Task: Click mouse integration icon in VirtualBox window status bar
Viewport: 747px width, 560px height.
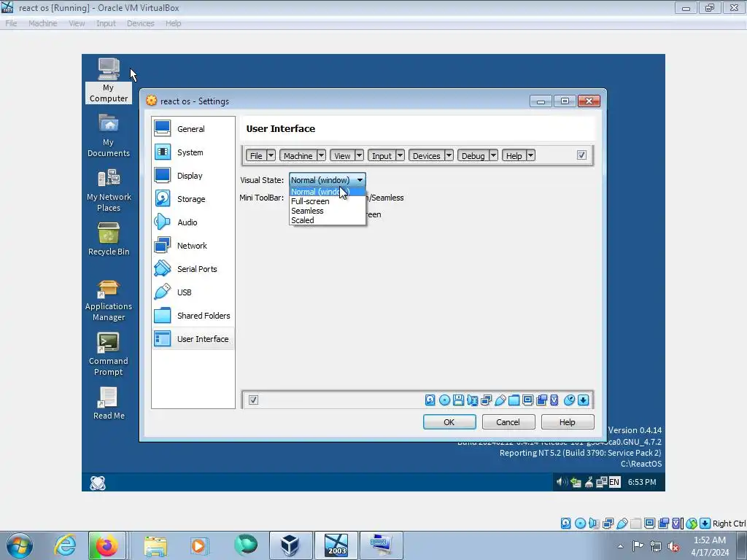Action: (692, 524)
